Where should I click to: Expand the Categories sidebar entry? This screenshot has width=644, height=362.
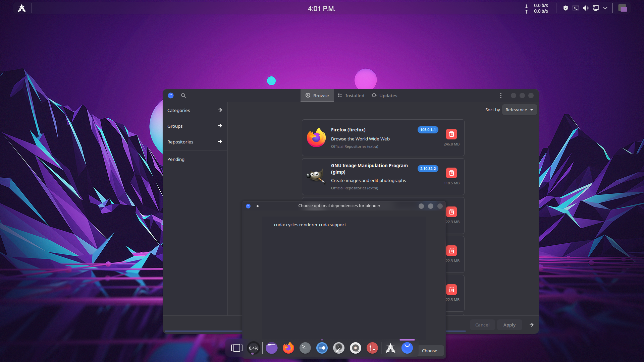pyautogui.click(x=195, y=110)
